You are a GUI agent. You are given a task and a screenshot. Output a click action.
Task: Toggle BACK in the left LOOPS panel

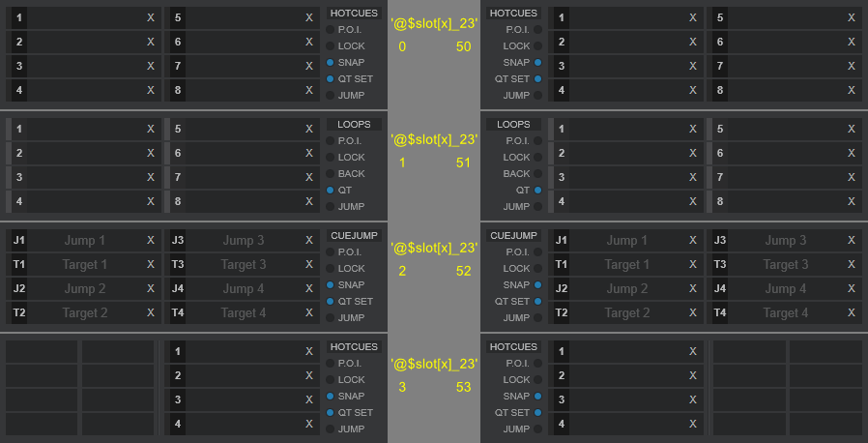coord(331,173)
